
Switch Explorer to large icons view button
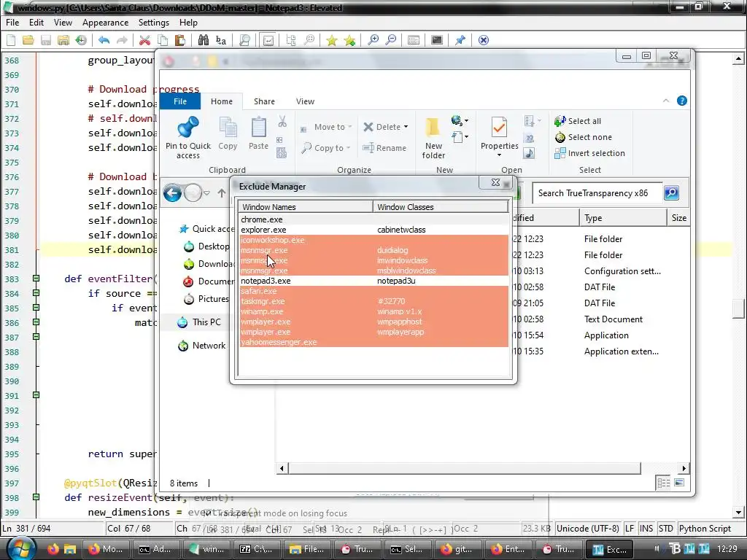(680, 483)
